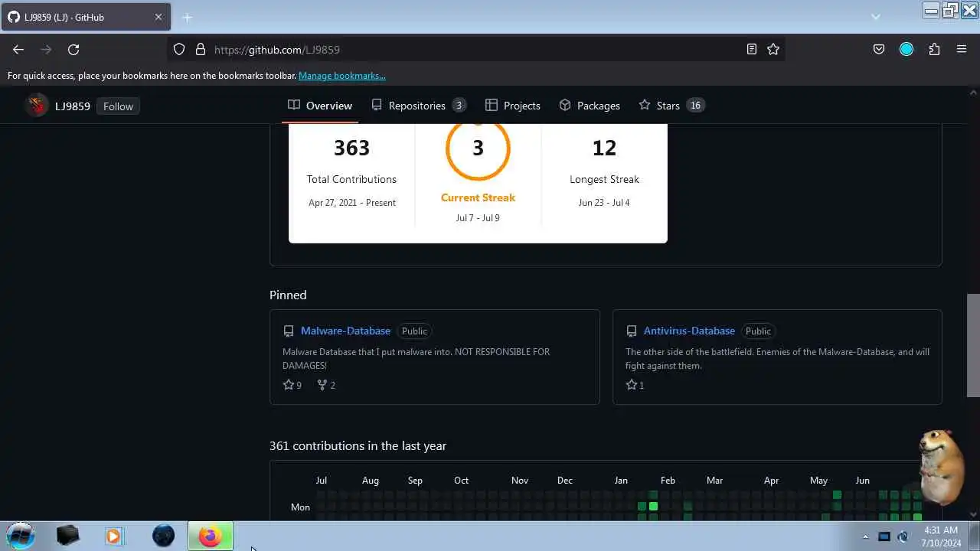
Task: View the 2 forks of Malware-Database
Action: tap(326, 385)
